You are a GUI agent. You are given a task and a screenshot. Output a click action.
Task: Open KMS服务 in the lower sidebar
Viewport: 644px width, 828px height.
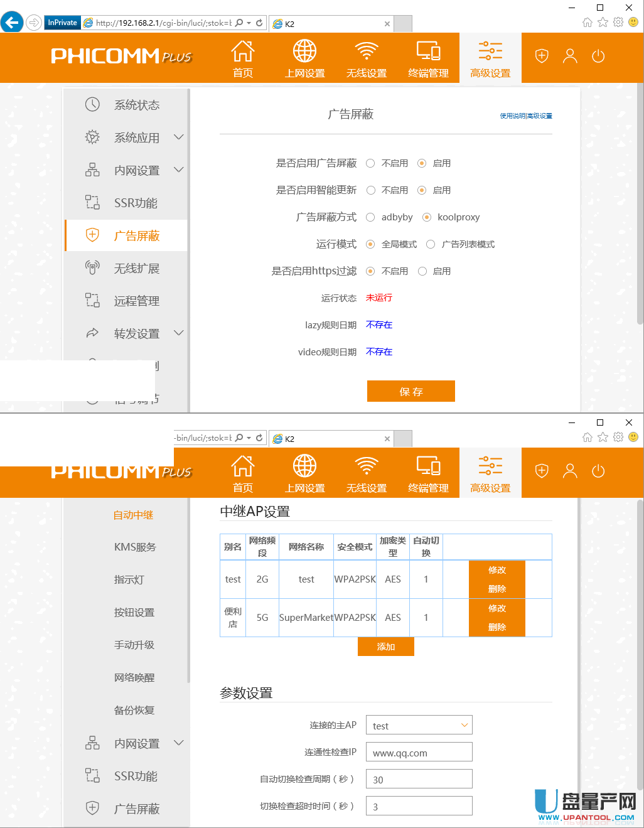[135, 547]
